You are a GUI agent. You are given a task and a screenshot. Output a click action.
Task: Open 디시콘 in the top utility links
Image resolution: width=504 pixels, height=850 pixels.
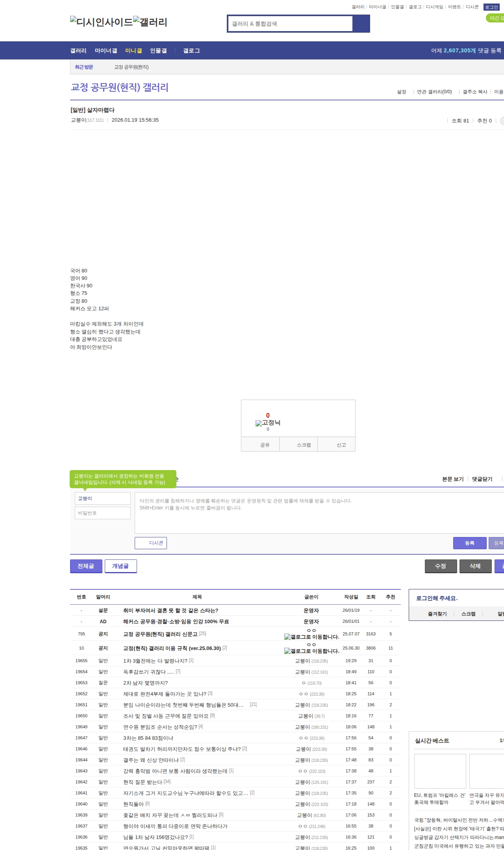click(472, 7)
